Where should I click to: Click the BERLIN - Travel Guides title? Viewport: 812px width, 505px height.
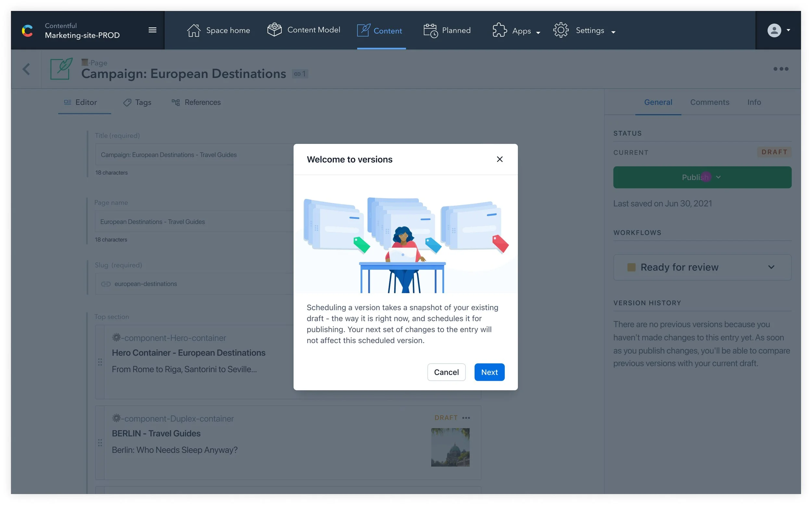click(156, 434)
